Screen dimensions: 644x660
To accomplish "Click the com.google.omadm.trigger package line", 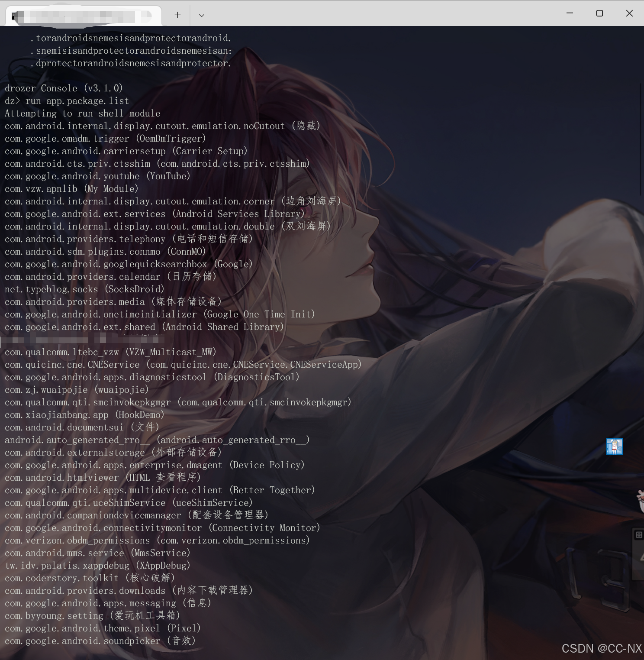I will pyautogui.click(x=106, y=139).
